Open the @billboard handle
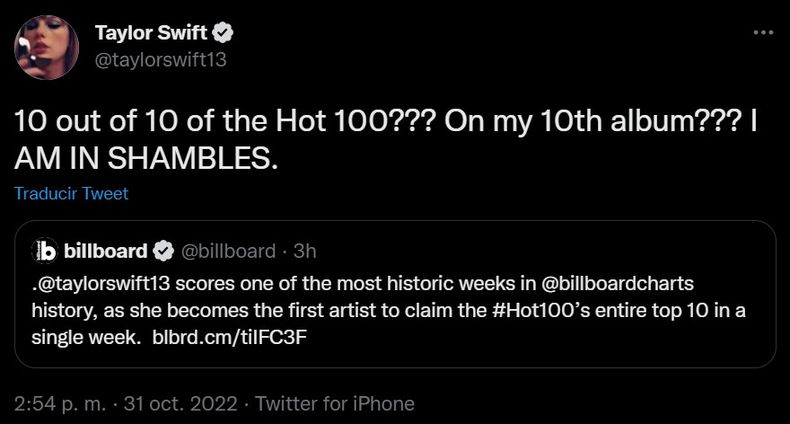790x424 pixels. click(227, 249)
